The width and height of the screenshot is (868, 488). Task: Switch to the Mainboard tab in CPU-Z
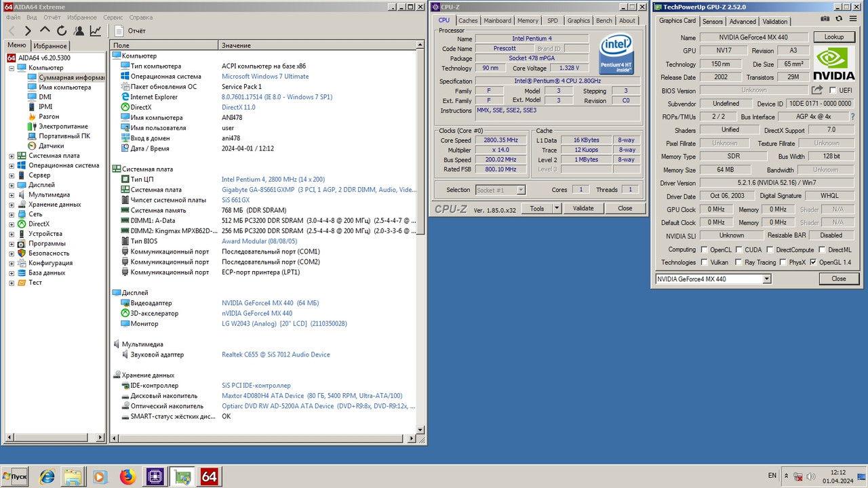[498, 20]
